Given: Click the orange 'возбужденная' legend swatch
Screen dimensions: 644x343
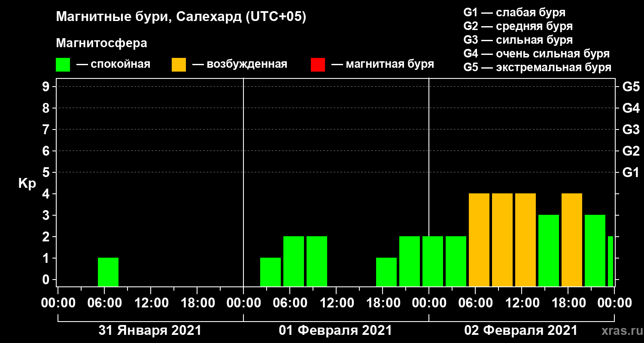Looking at the screenshot, I should coord(179,65).
